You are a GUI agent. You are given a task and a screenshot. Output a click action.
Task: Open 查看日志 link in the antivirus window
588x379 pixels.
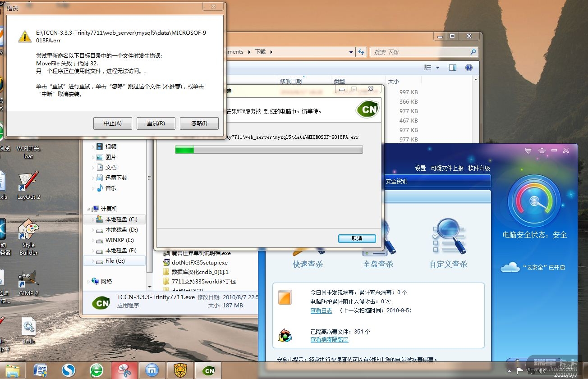321,311
